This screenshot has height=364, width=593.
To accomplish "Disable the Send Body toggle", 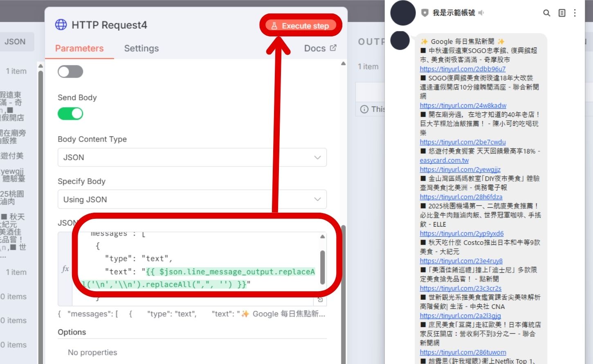I will pyautogui.click(x=70, y=113).
